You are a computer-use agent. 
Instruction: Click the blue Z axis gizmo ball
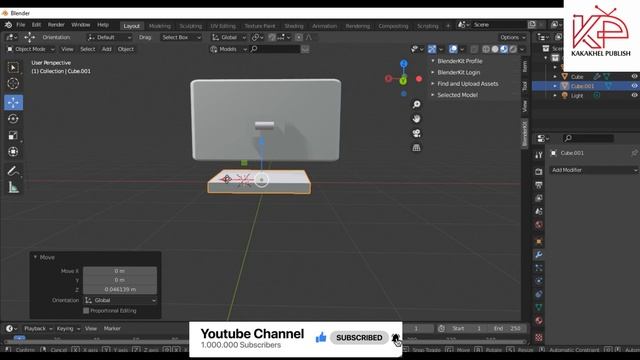[x=404, y=64]
